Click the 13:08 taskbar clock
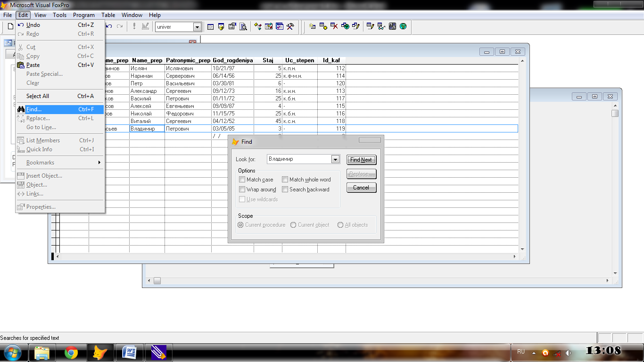This screenshot has width=644, height=362. pyautogui.click(x=603, y=351)
